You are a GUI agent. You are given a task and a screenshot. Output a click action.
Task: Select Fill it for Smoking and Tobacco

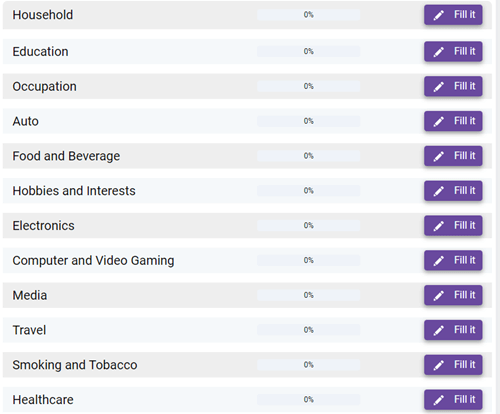pos(453,365)
